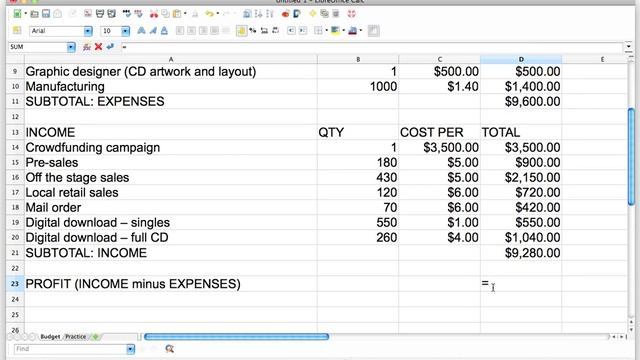Screen dimensions: 640x360
Task: Toggle the grid lines icon at toolbar end
Action: 373,31
